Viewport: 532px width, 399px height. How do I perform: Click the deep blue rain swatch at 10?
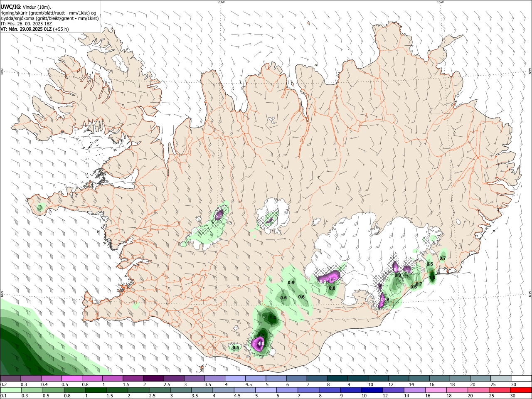coord(372,390)
